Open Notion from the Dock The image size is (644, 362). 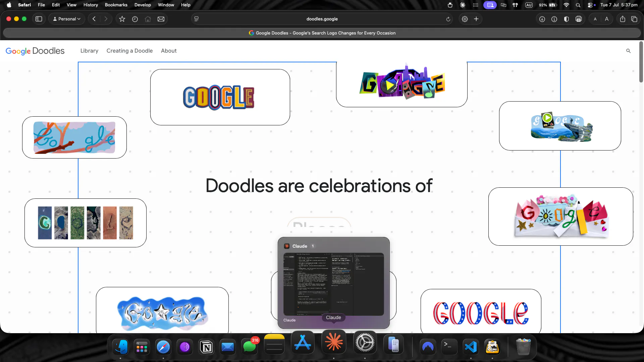pos(206,347)
